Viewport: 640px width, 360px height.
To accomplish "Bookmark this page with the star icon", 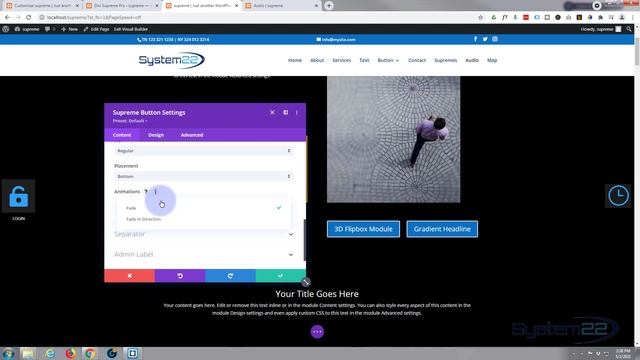I will pyautogui.click(x=480, y=18).
